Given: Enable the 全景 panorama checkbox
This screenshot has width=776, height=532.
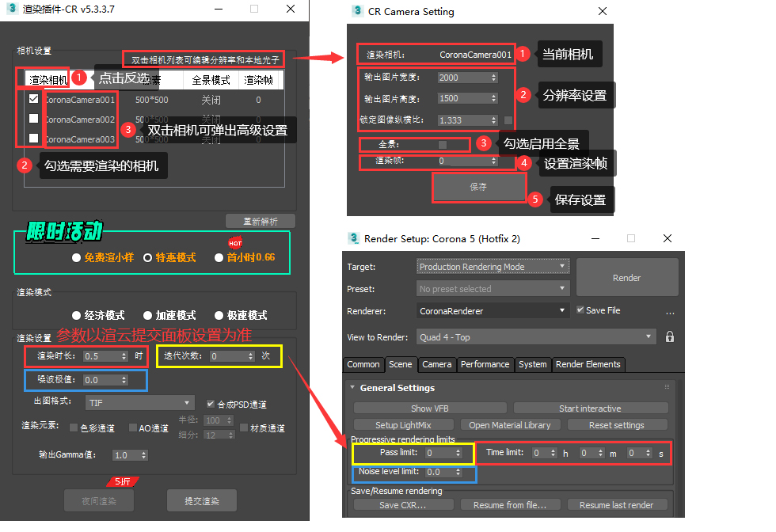Looking at the screenshot, I should tap(443, 145).
